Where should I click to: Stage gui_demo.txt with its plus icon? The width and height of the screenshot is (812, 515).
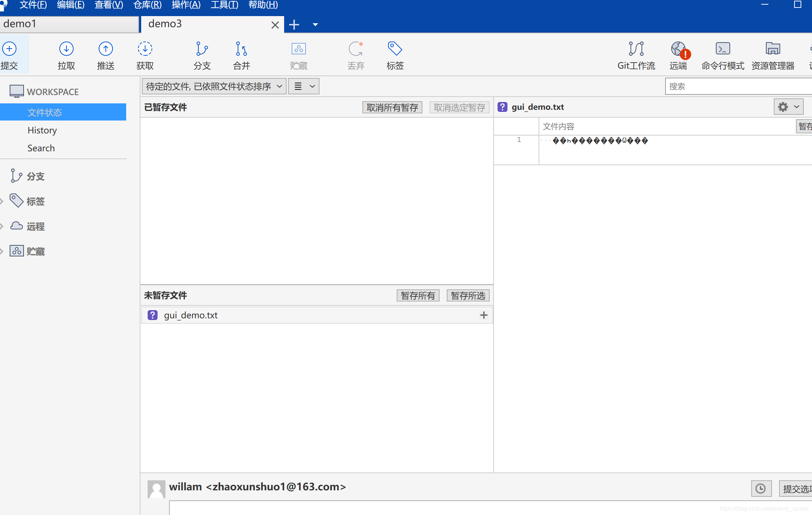coord(484,315)
